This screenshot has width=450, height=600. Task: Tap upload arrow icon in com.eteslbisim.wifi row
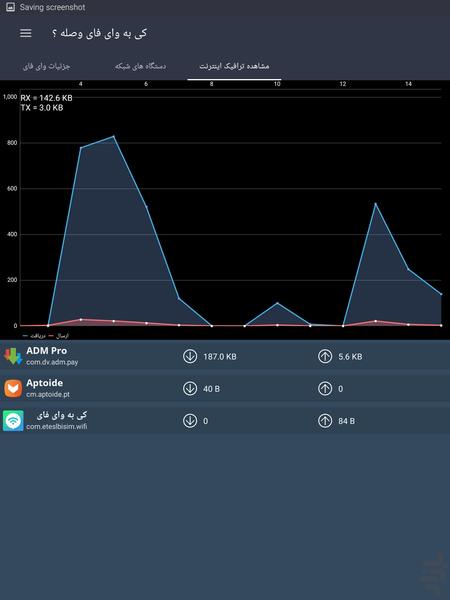click(x=325, y=421)
